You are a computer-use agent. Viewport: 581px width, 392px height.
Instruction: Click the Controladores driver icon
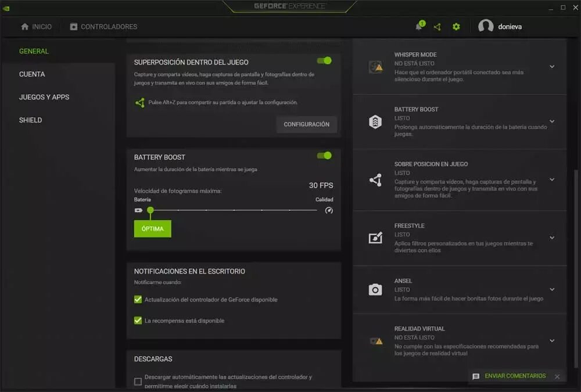(x=74, y=27)
